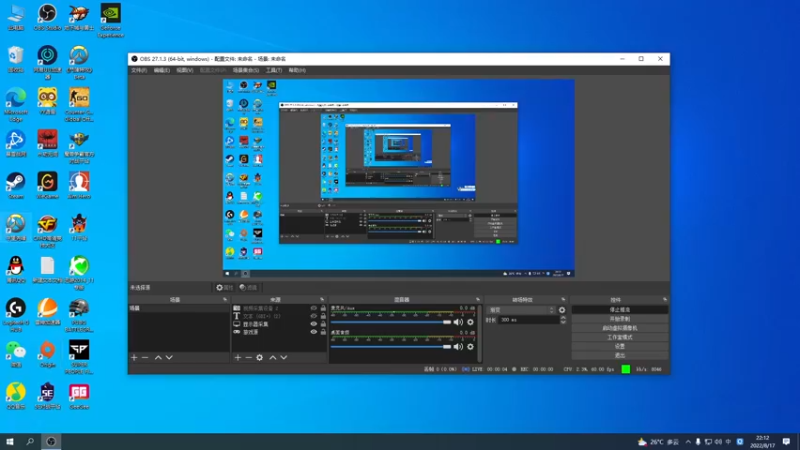Screen dimensions: 800x450
Task: Open the 桌面音频 channel settings gear
Action: pos(470,346)
